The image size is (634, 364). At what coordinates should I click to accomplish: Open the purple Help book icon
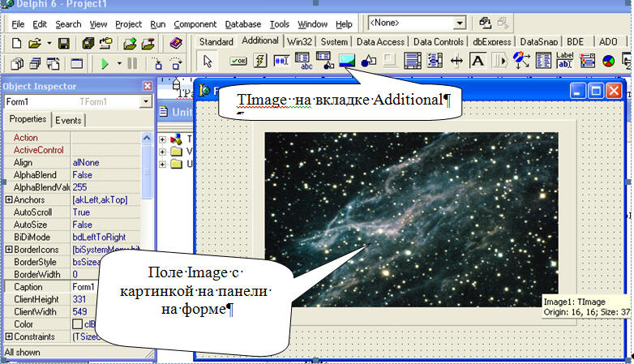pyautogui.click(x=176, y=43)
